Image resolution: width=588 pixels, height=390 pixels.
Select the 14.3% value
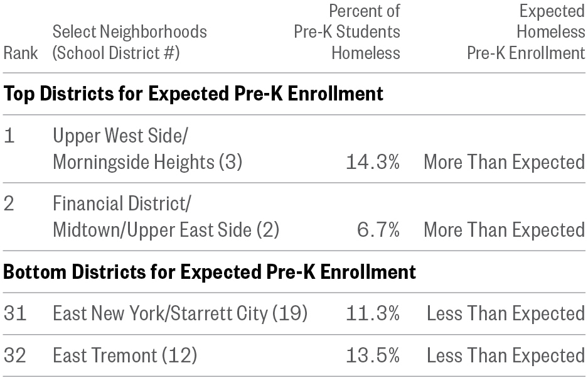tap(373, 163)
